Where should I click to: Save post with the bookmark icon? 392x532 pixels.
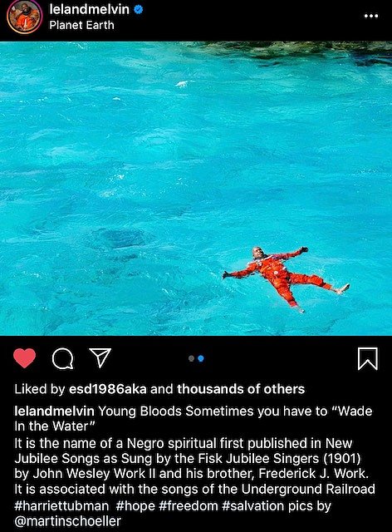tap(368, 358)
